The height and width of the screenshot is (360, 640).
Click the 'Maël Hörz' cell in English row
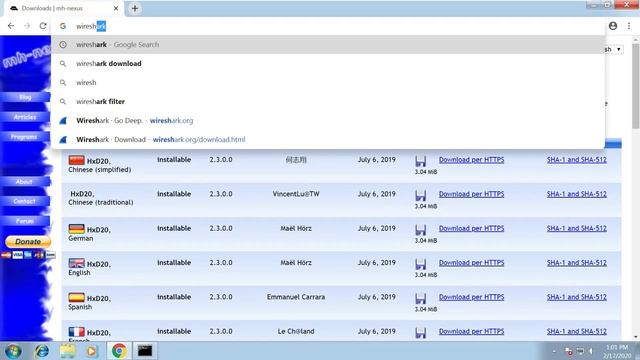tap(296, 262)
